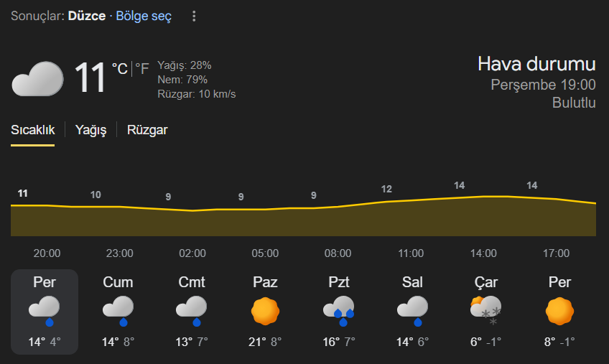The height and width of the screenshot is (364, 609).
Task: Click the large cloudy weather icon
Action: tap(37, 79)
